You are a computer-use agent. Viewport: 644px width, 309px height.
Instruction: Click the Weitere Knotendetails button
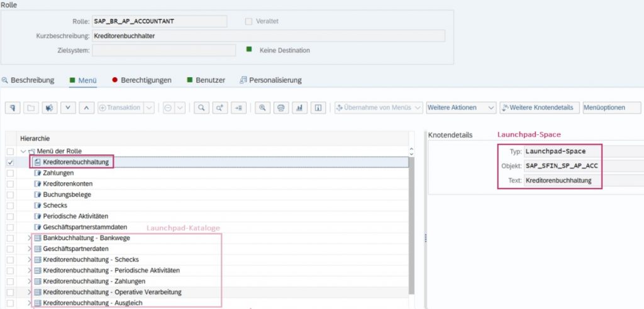click(538, 108)
